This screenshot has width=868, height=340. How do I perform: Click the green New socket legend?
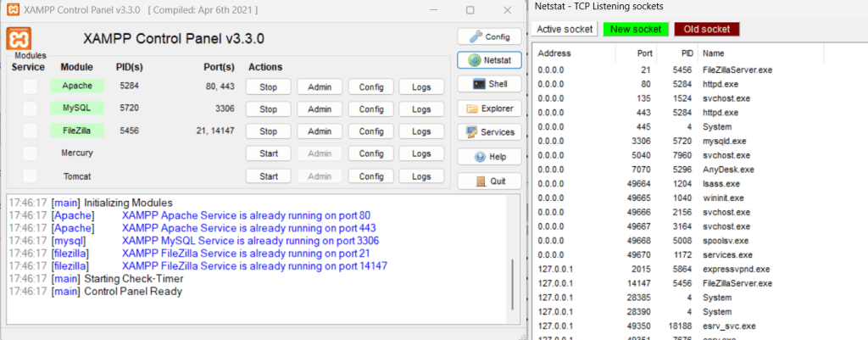click(x=636, y=30)
